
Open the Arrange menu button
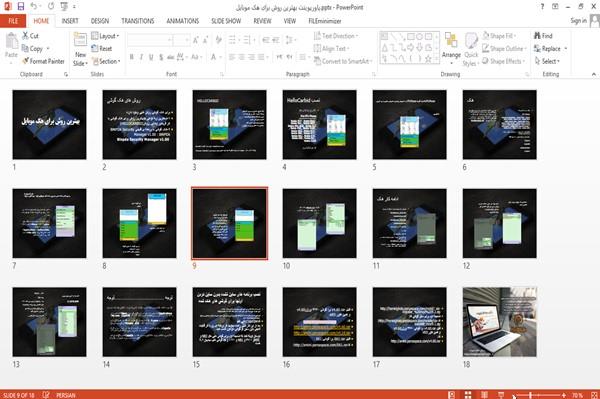coord(451,47)
